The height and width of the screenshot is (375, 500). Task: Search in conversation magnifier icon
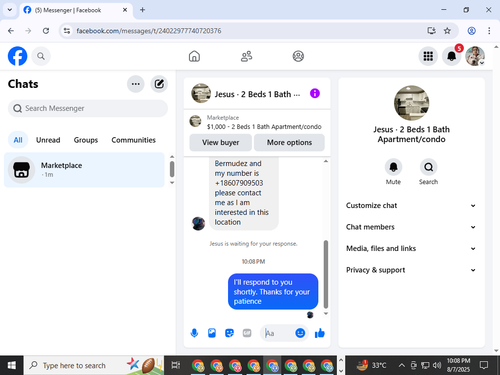point(428,167)
